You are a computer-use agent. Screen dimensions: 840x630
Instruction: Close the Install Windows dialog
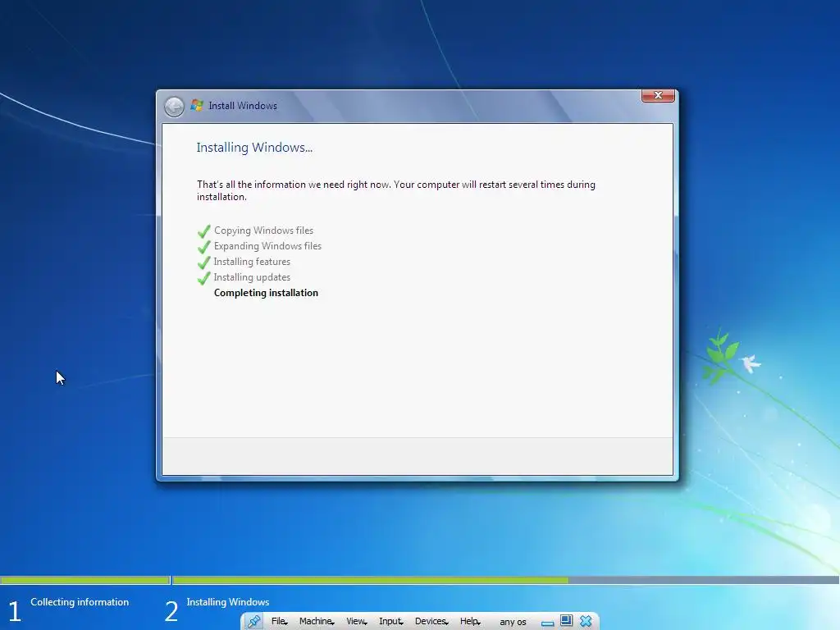[x=658, y=95]
